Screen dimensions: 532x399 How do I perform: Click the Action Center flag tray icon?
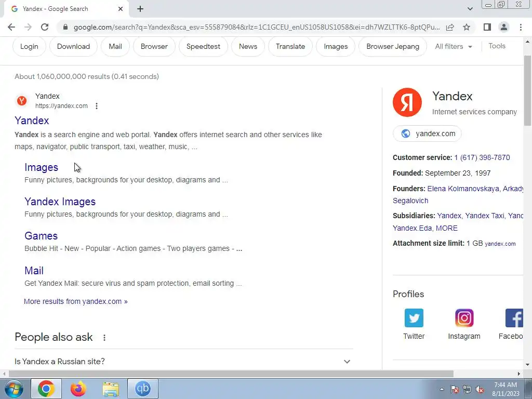tap(455, 390)
